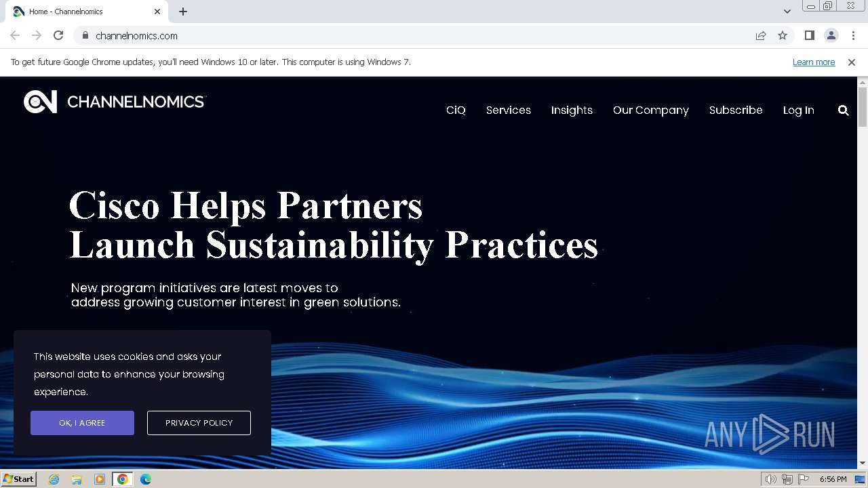Click the Learn more link
The image size is (868, 488).
coord(814,62)
